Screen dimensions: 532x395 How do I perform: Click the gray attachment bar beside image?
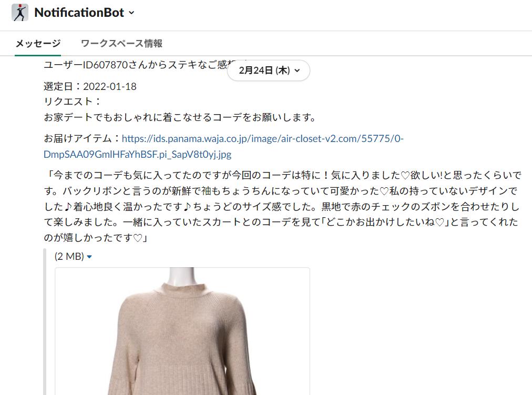pos(45,322)
